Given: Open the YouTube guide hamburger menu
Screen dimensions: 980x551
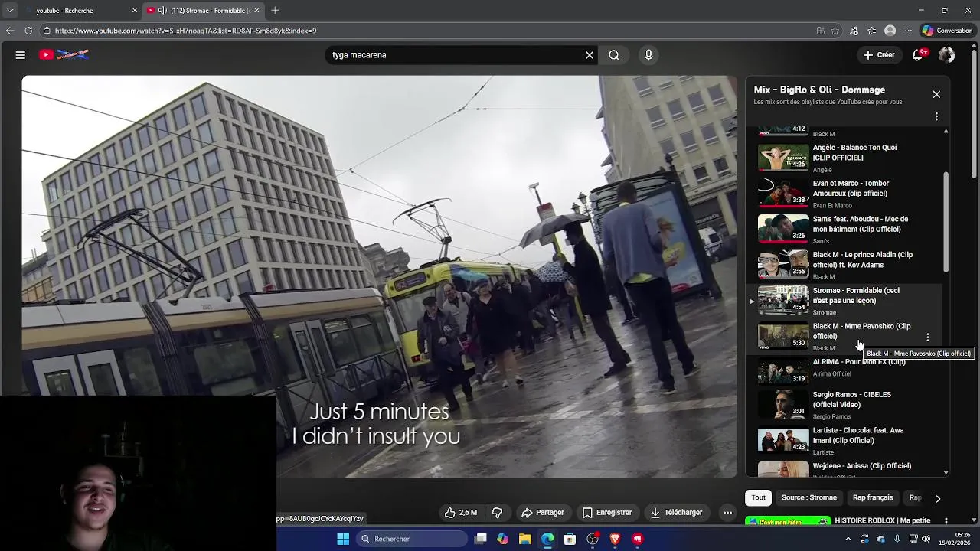Looking at the screenshot, I should tap(21, 55).
